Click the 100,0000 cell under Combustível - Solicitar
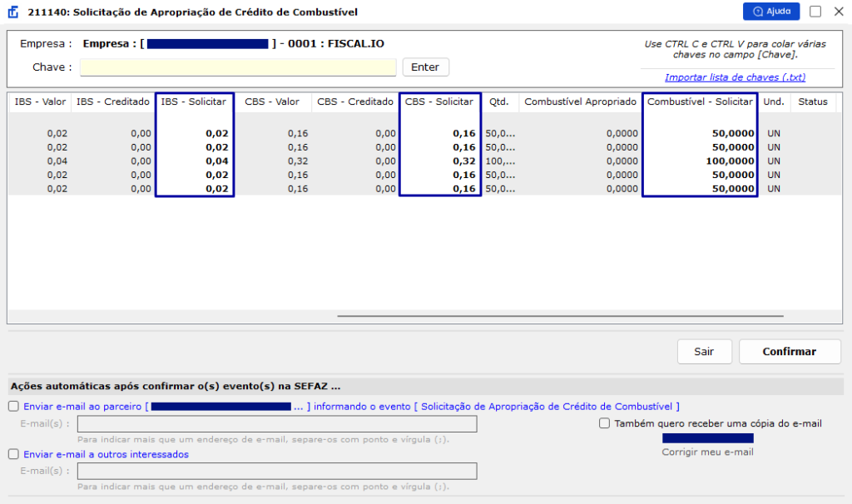The width and height of the screenshot is (852, 504). 731,161
